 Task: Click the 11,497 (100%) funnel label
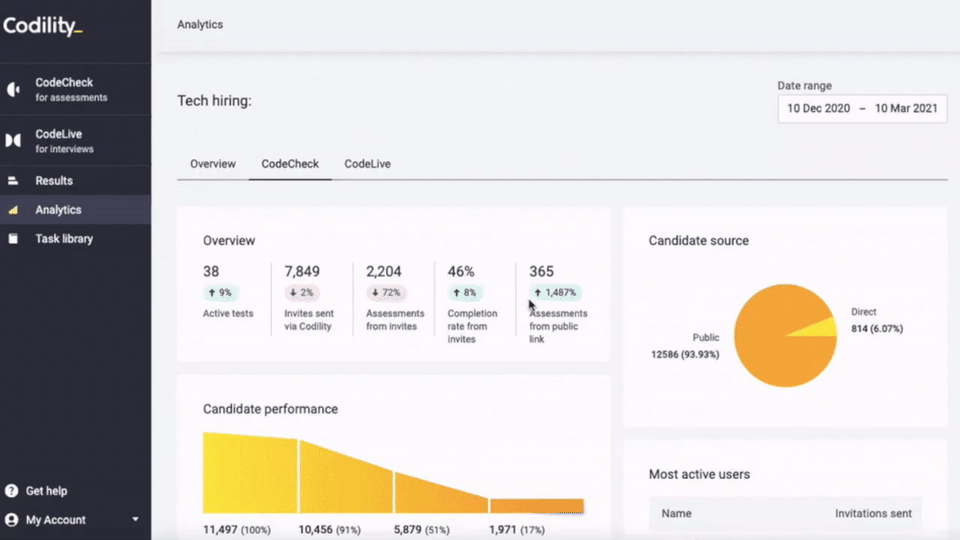237,530
